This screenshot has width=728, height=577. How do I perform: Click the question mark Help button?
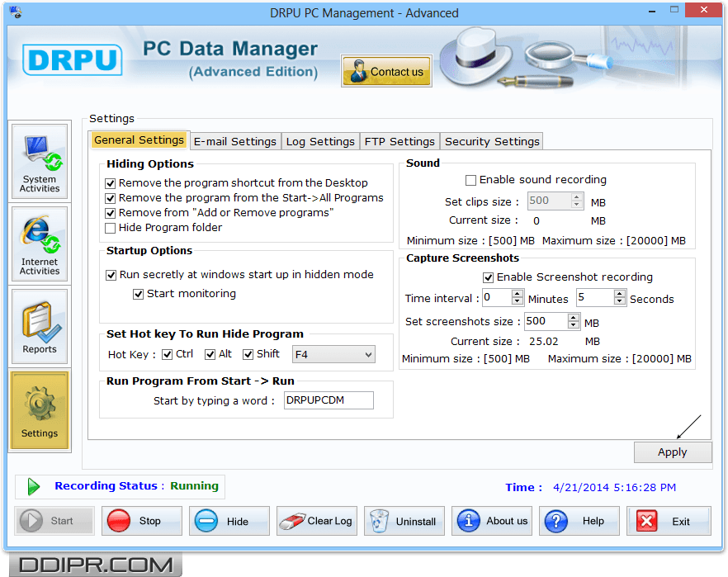(579, 521)
